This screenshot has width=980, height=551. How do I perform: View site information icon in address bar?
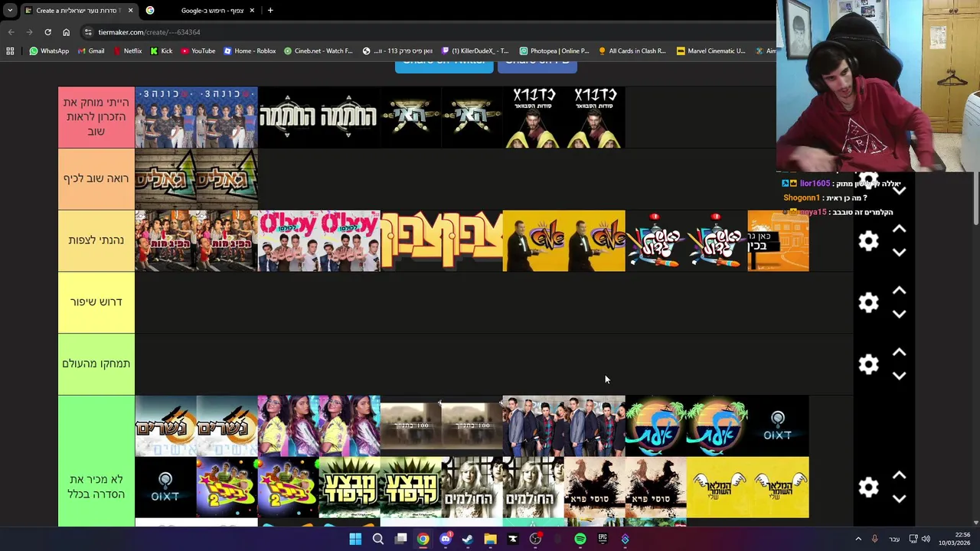[x=88, y=32]
